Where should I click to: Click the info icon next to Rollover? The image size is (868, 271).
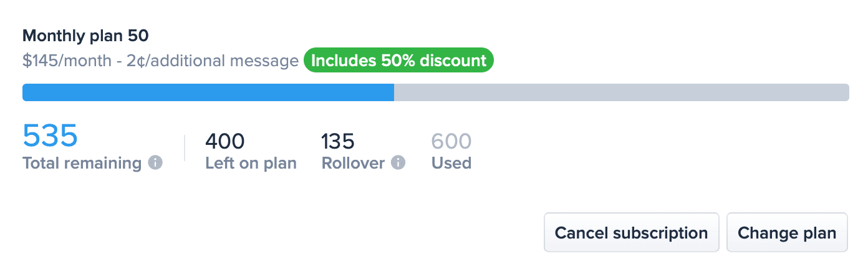398,163
